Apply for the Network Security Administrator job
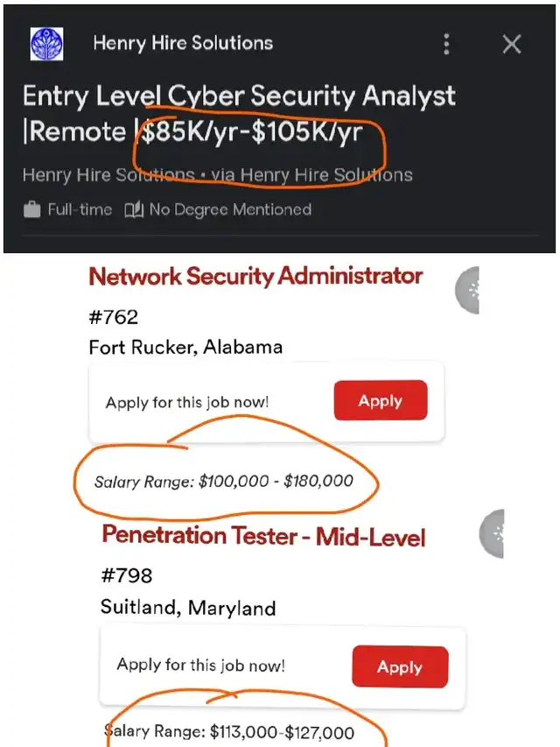The image size is (560, 747). pos(380,401)
